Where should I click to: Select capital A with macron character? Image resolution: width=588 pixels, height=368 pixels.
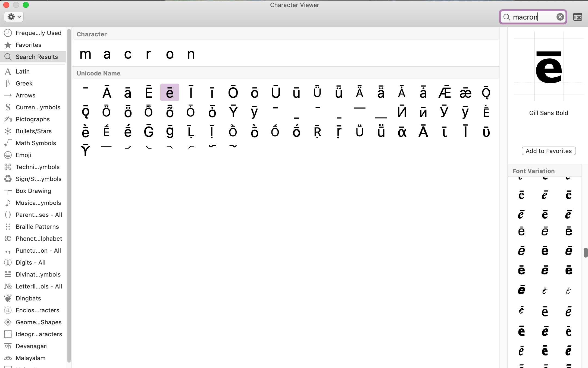pyautogui.click(x=107, y=93)
